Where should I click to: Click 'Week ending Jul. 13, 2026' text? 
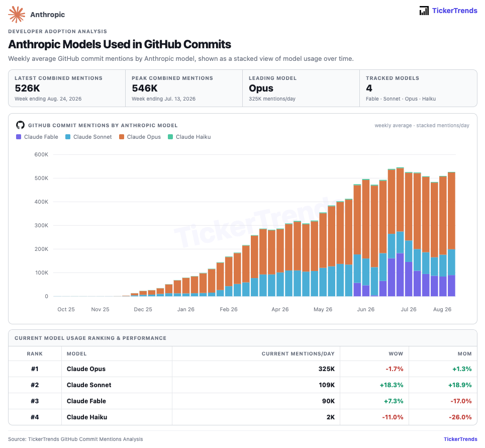tap(164, 99)
